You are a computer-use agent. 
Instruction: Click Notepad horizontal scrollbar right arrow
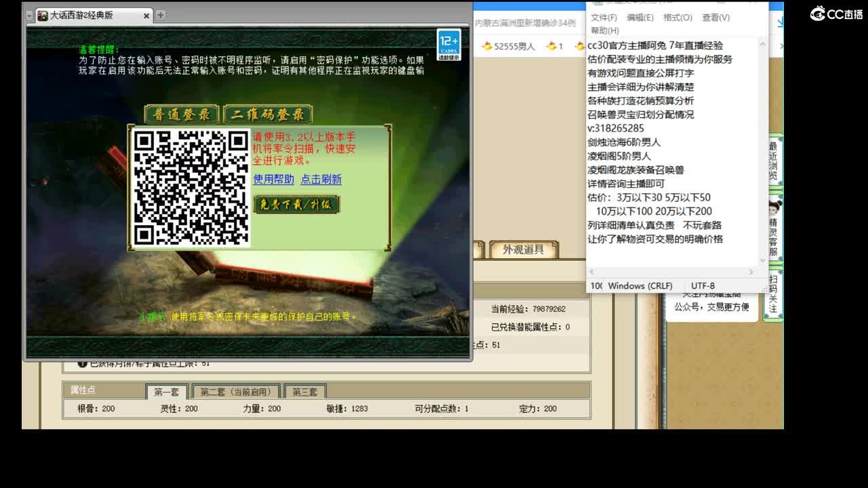[751, 272]
